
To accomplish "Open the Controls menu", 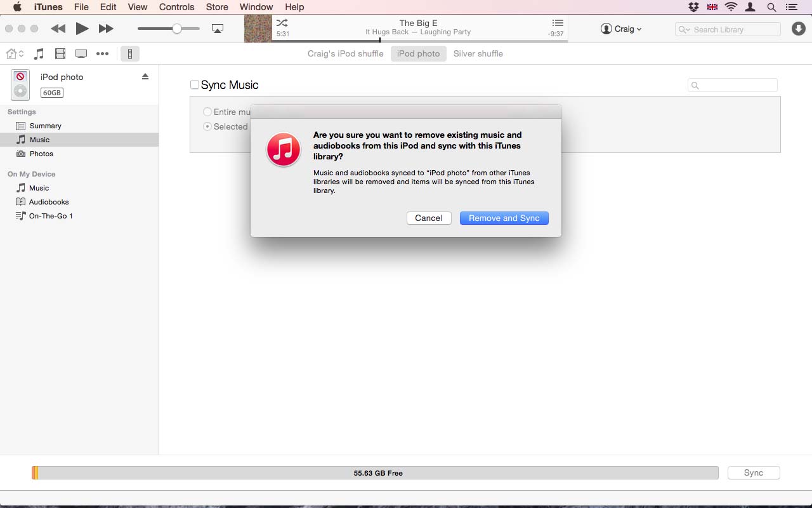I will pos(176,7).
